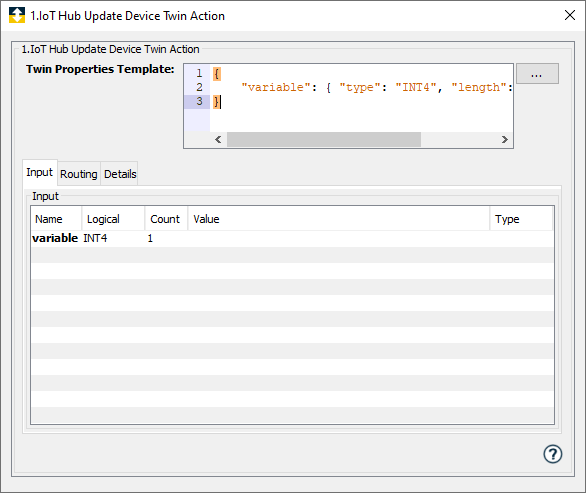Click line number 1 in editor gutter
This screenshot has height=493, width=586.
pyautogui.click(x=199, y=73)
